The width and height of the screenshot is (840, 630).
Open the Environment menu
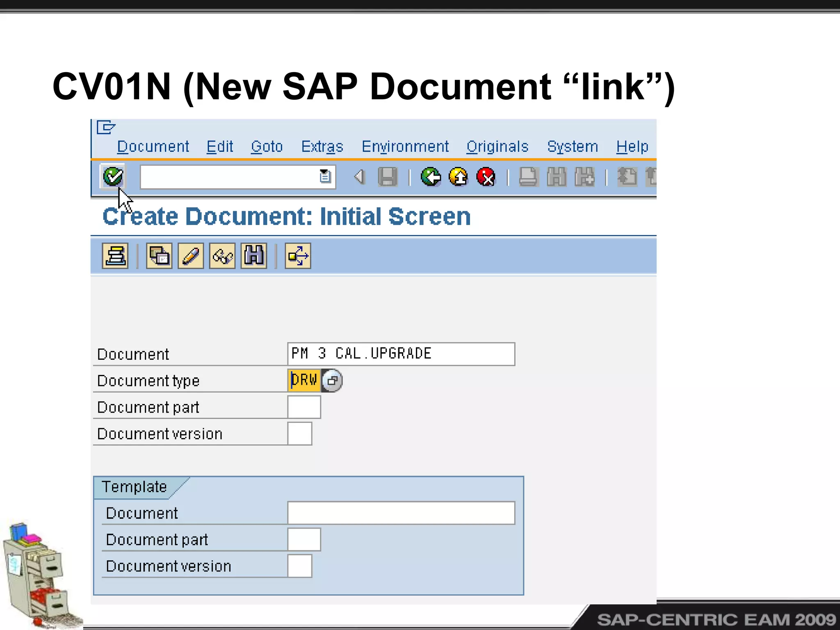[x=405, y=146]
